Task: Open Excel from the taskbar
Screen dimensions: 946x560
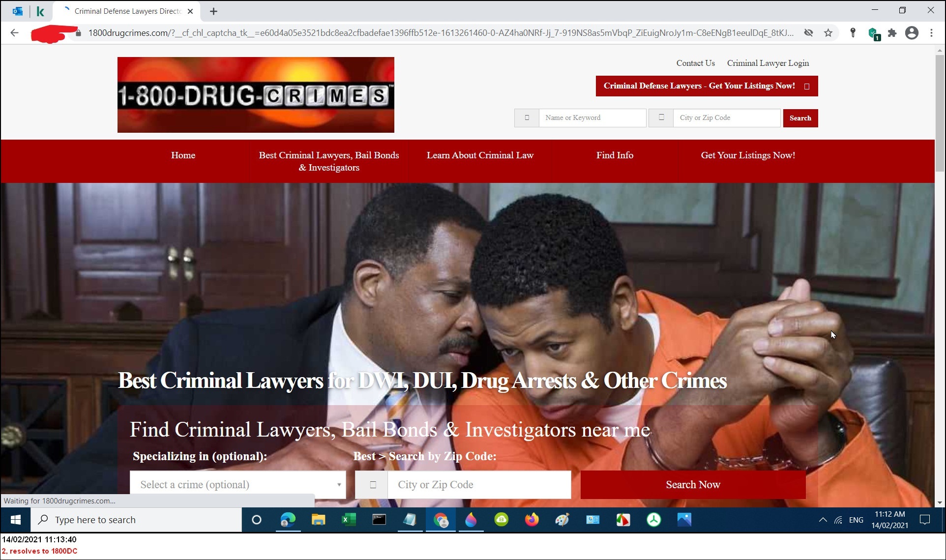Action: pos(349,520)
